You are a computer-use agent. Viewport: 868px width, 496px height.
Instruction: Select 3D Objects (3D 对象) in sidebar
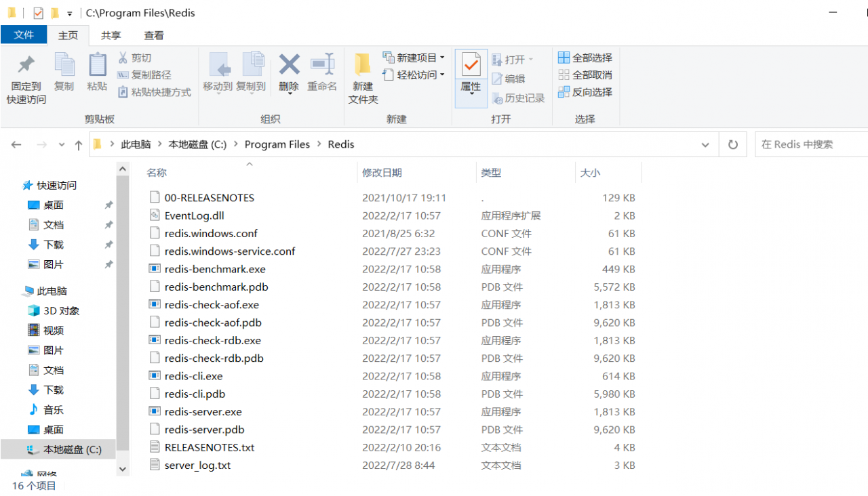point(61,310)
